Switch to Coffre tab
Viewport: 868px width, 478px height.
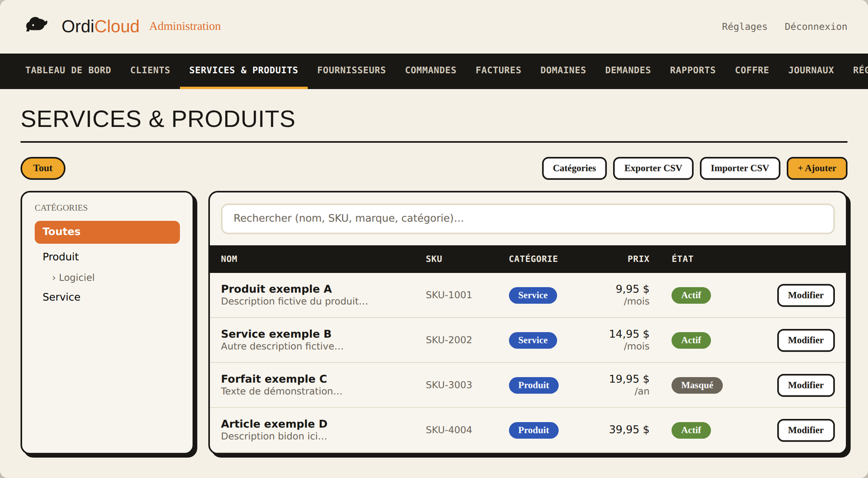pos(752,71)
